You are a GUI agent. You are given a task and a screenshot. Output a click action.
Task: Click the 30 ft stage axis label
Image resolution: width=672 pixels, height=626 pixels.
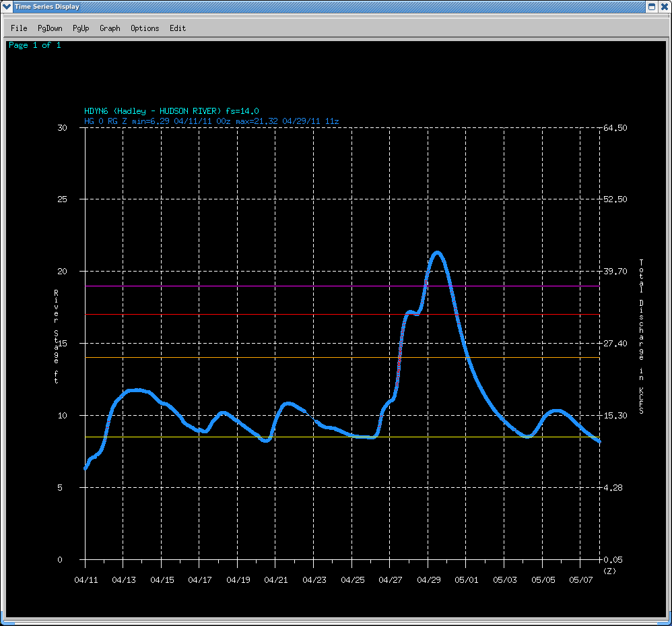(62, 128)
